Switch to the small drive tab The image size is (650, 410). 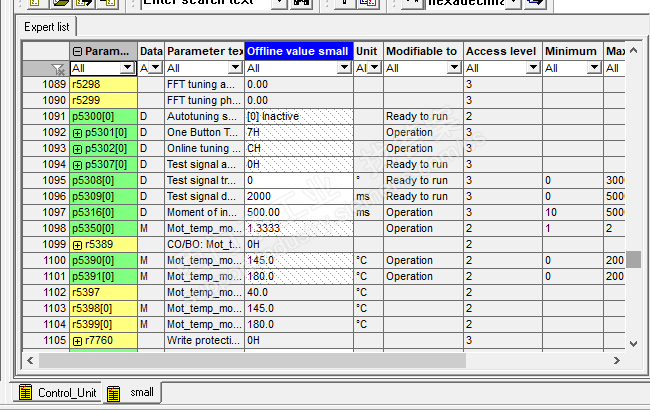point(132,392)
